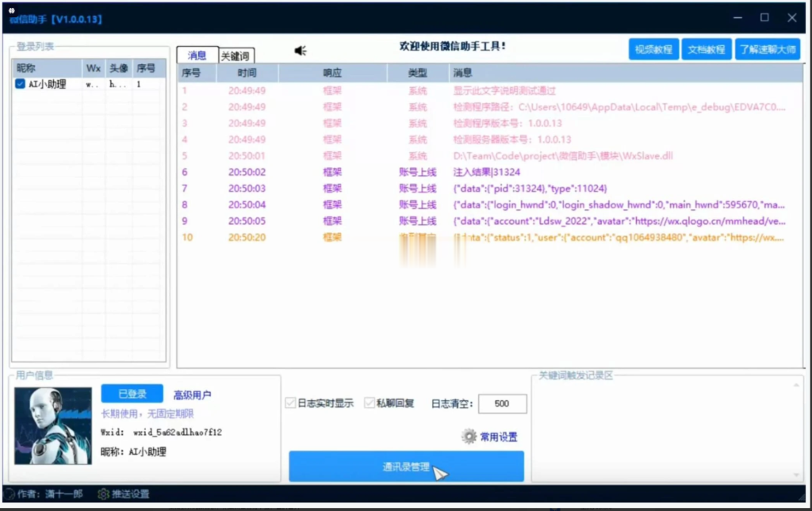Toggle 私聊回复 checkbox
Image resolution: width=812 pixels, height=511 pixels.
point(370,403)
